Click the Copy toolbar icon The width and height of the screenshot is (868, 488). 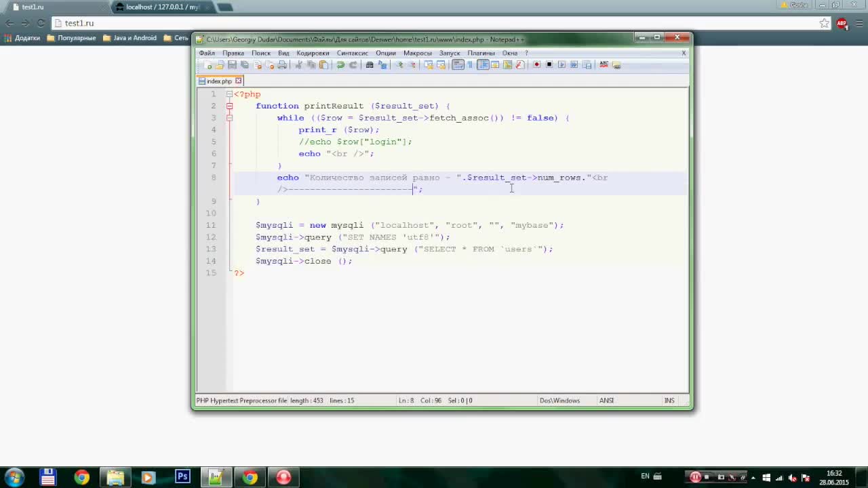311,65
